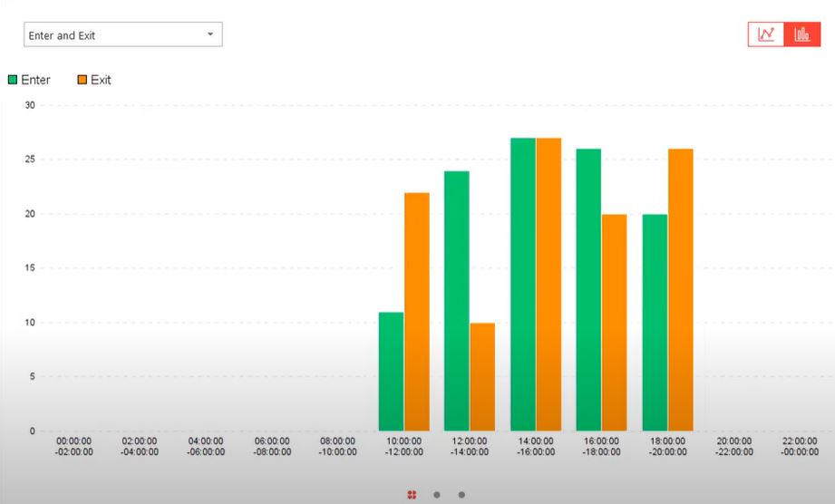The width and height of the screenshot is (835, 504).
Task: Expand the dropdown arrow next to Enter and Exit
Action: [210, 34]
